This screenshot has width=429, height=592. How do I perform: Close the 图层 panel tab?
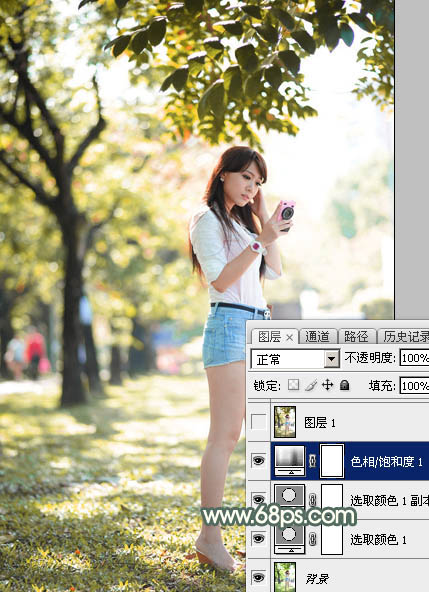289,337
